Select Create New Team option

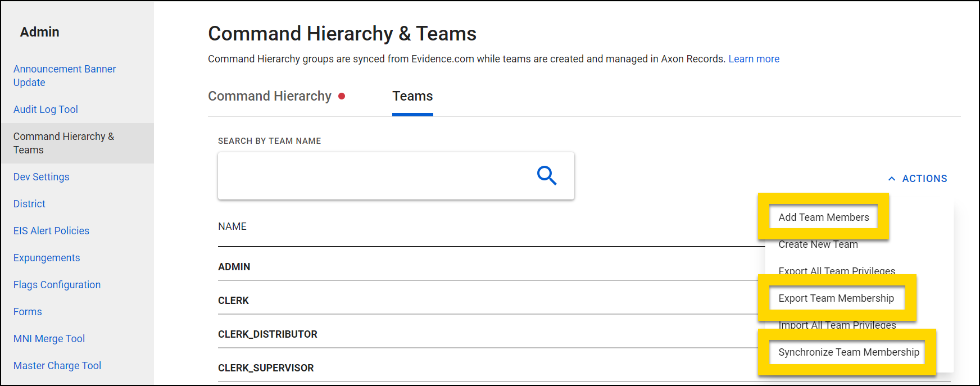click(818, 244)
